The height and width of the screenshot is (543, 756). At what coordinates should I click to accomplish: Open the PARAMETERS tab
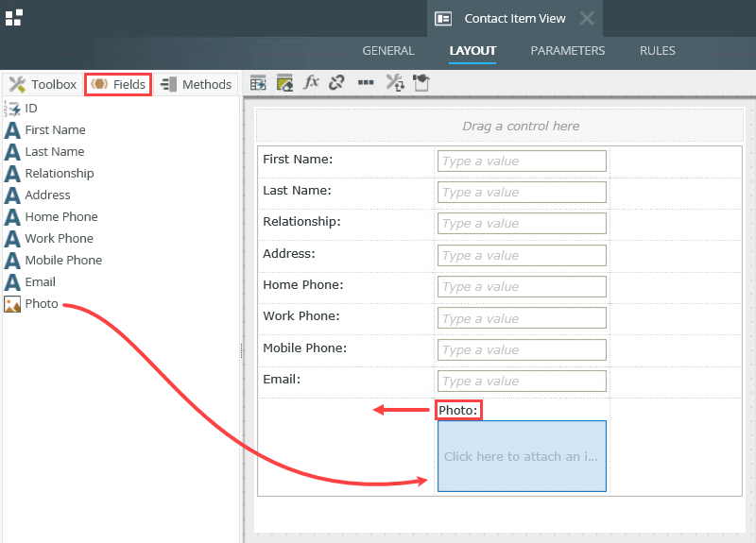point(568,51)
